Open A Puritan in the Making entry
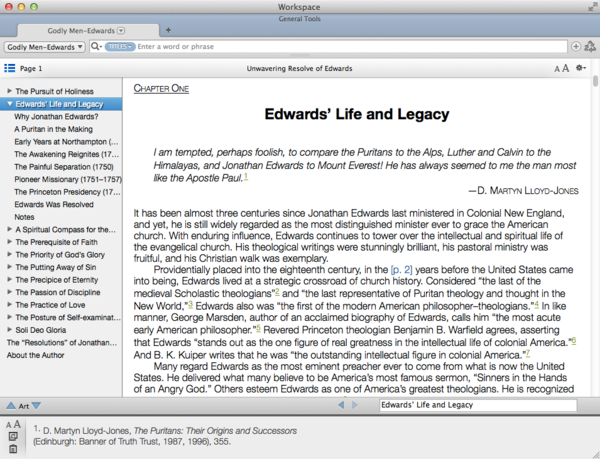600x459 pixels. 54,129
